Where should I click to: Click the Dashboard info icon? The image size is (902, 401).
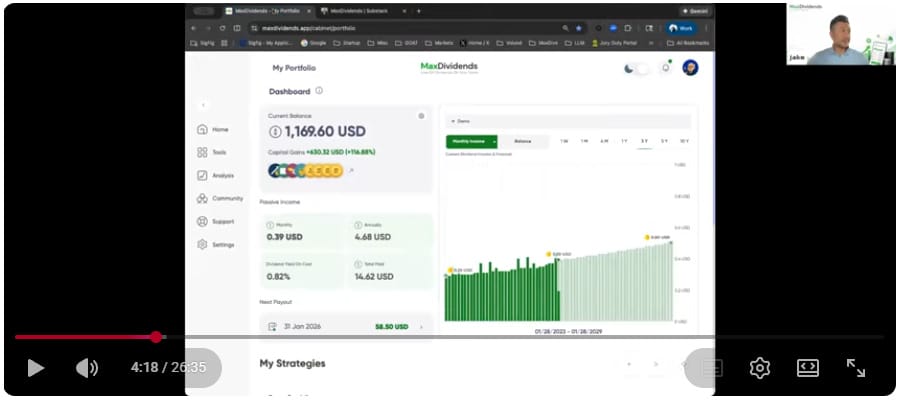[x=319, y=91]
